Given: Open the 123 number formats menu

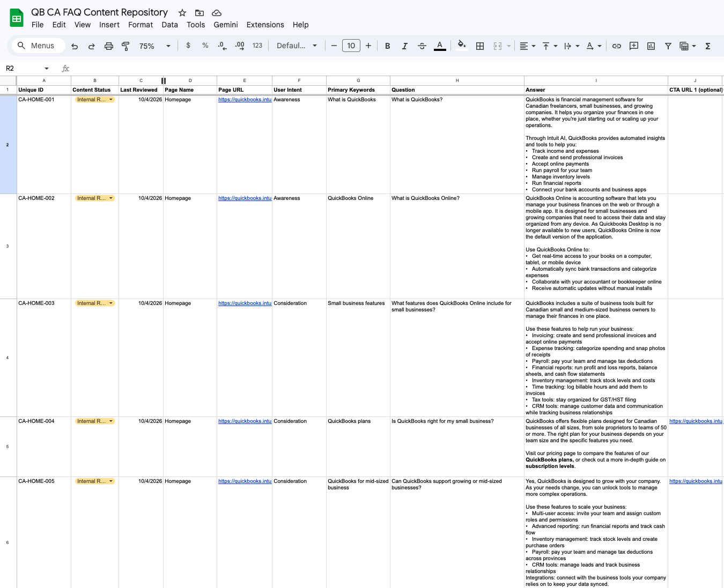Looking at the screenshot, I should coord(257,46).
